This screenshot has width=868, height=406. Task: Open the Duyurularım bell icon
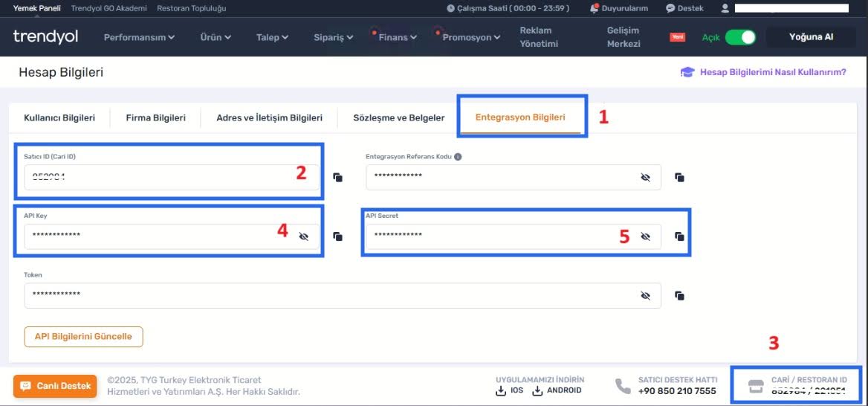(595, 8)
